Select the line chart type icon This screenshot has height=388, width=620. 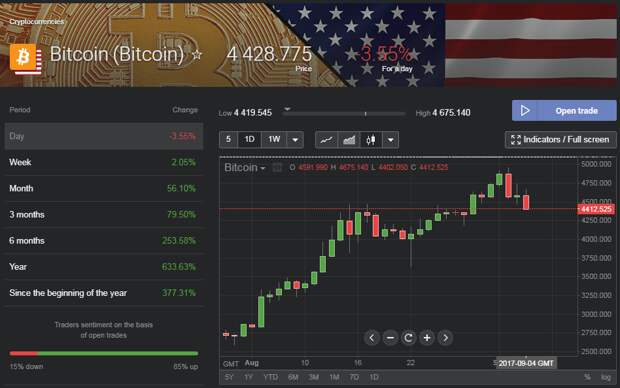pyautogui.click(x=327, y=140)
